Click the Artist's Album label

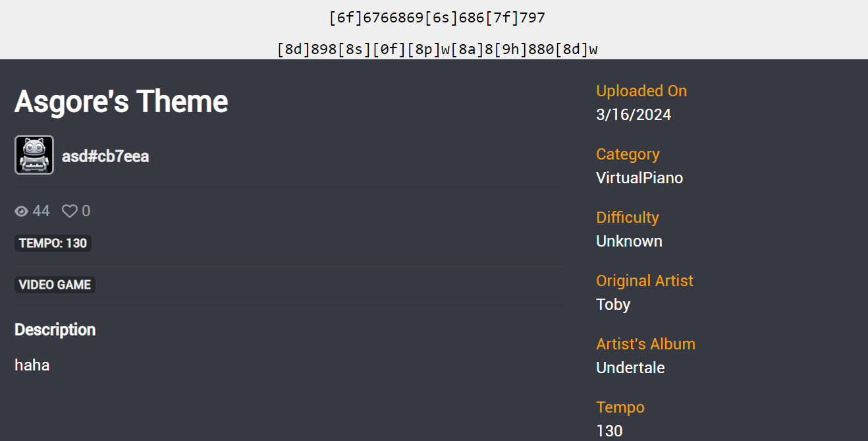pos(645,344)
